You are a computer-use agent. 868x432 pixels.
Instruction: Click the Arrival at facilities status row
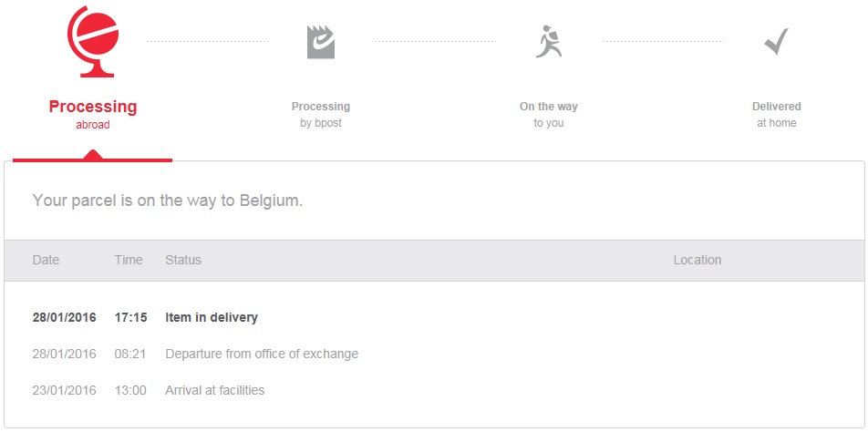pos(214,390)
